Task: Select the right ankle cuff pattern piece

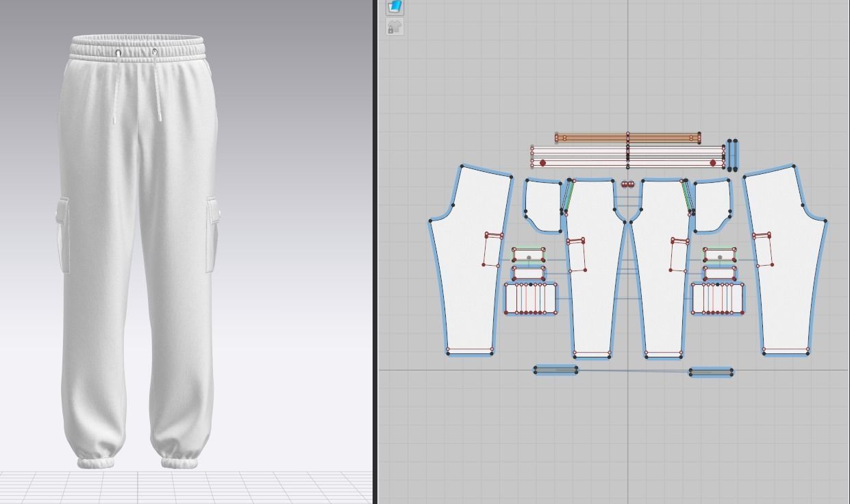Action: [711, 373]
